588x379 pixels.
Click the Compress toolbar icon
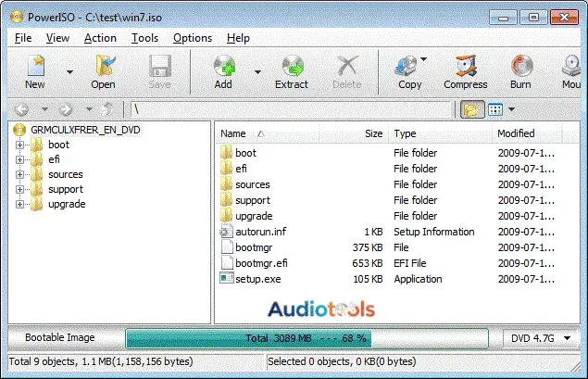(466, 66)
